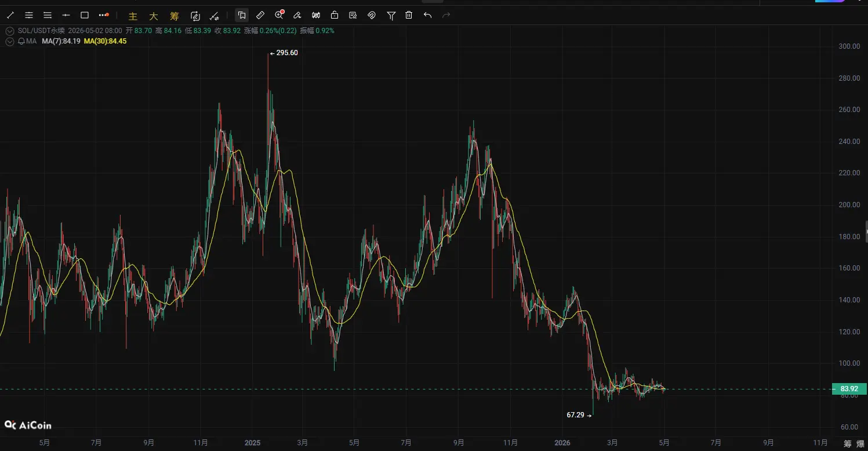Undo the last drawing action
Viewport: 868px width, 451px height.
pos(427,15)
